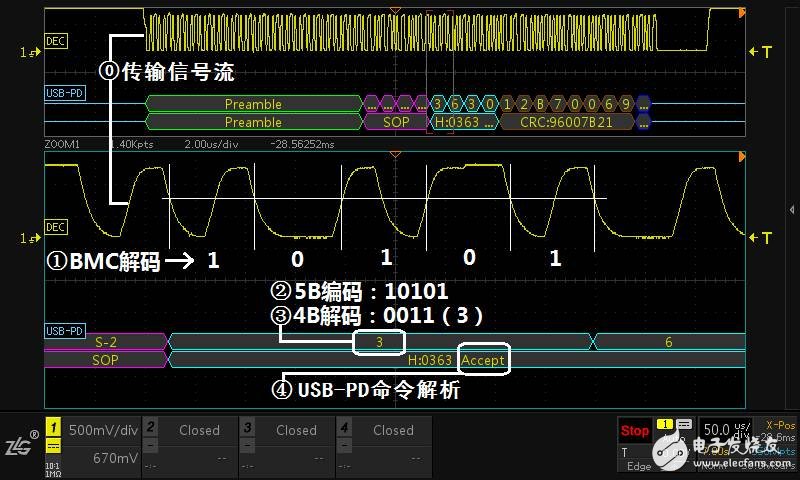Open channel 1 500mV/div scale setting
This screenshot has height=480, width=800.
tap(103, 430)
